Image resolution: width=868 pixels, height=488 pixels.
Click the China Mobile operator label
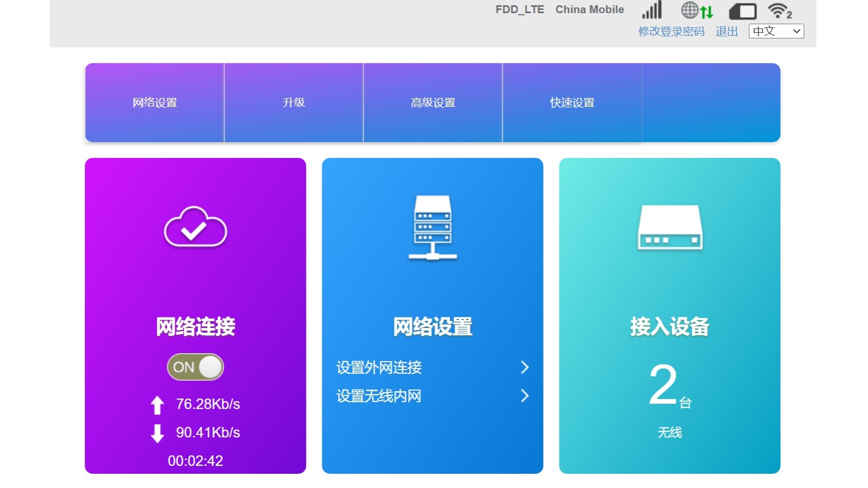pyautogui.click(x=590, y=9)
